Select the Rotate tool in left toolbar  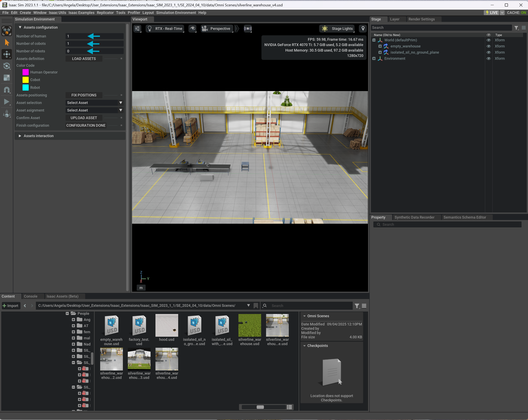coord(7,66)
